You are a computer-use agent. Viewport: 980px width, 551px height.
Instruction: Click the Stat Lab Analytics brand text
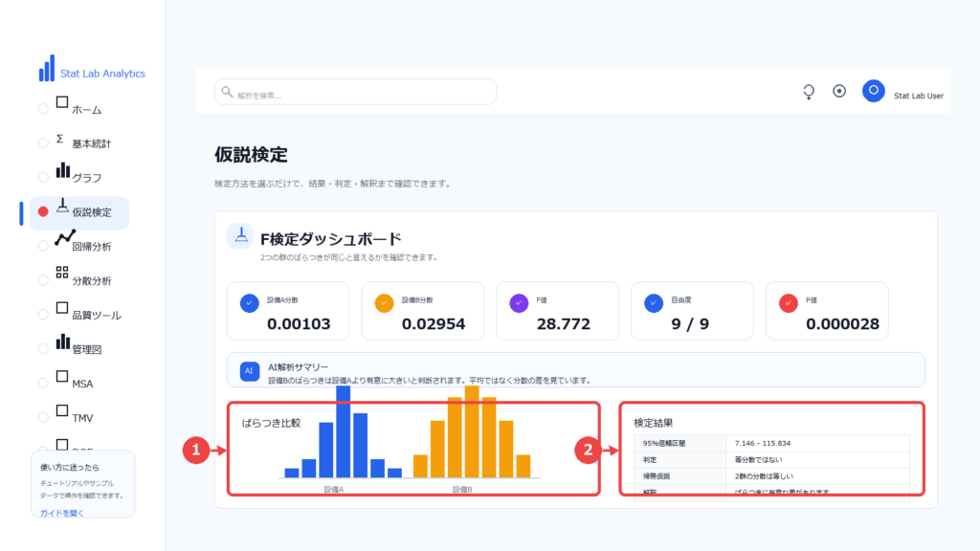click(102, 74)
